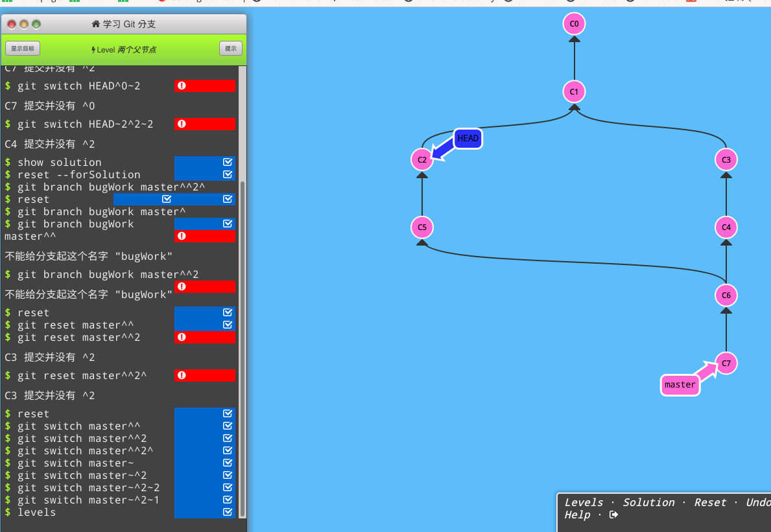Click the pink master branch label

680,384
